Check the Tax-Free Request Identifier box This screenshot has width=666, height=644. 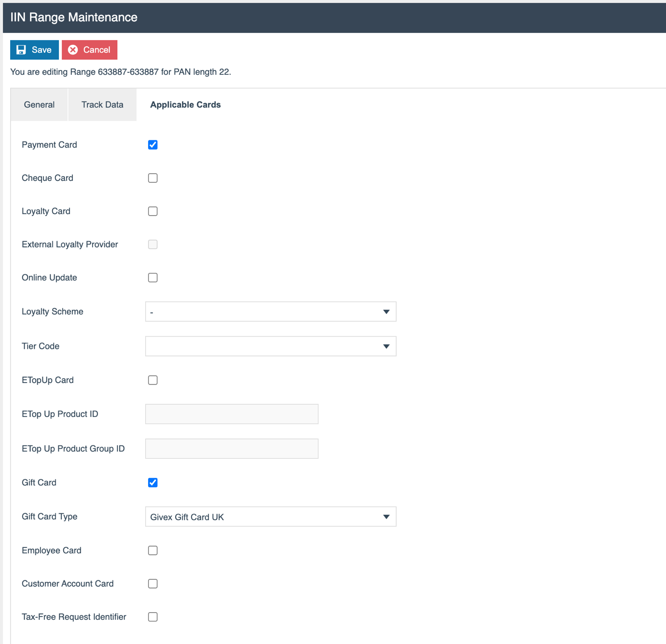[153, 617]
